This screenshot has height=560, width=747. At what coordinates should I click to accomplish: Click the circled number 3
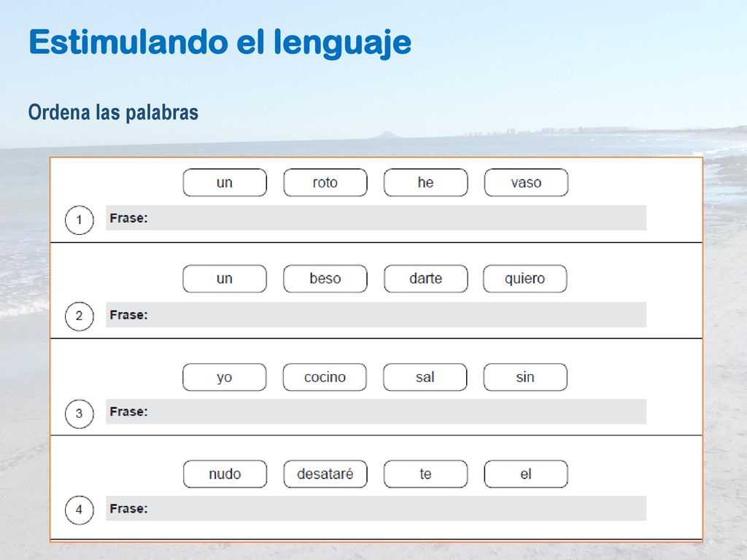coord(79,413)
